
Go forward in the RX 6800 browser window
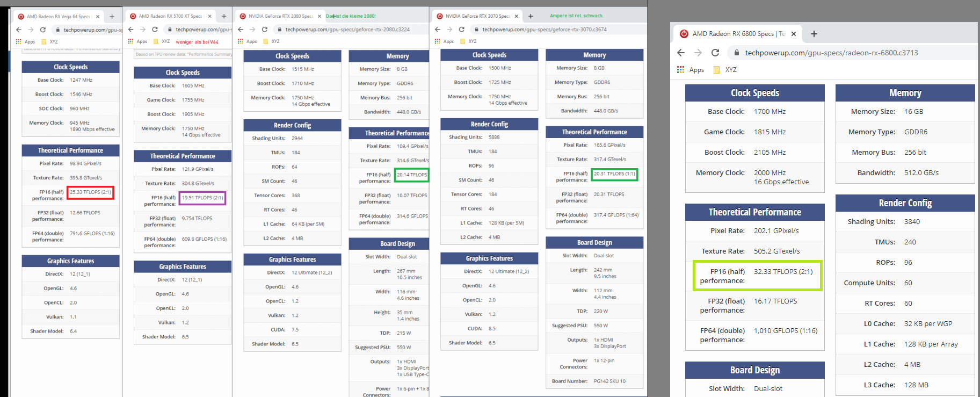point(698,53)
